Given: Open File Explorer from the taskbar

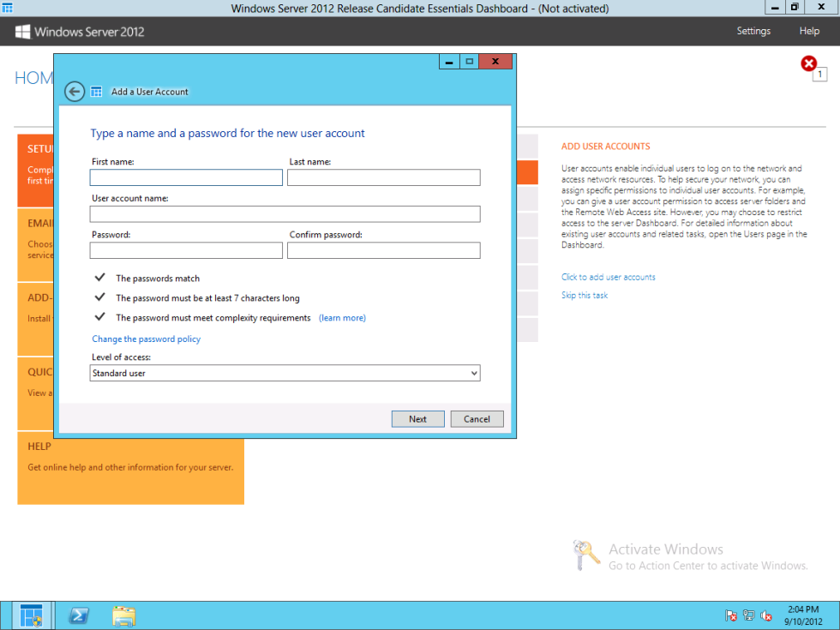Looking at the screenshot, I should coord(123,615).
